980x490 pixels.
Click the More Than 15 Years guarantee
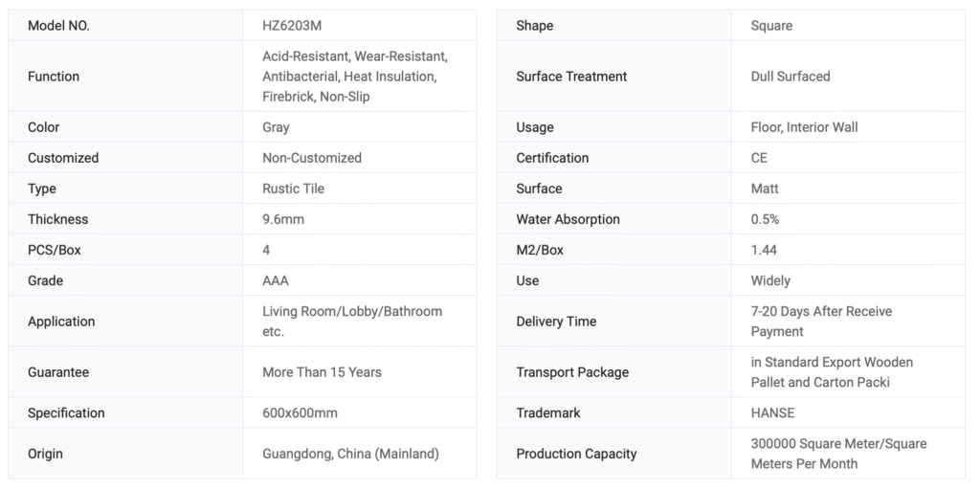(x=322, y=372)
